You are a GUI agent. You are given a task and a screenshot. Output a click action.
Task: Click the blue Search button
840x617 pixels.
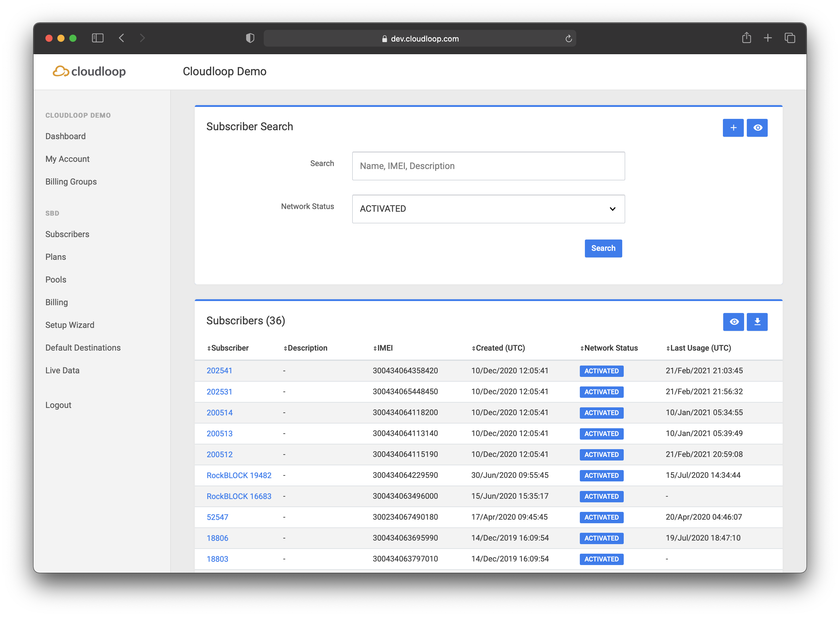pos(603,248)
